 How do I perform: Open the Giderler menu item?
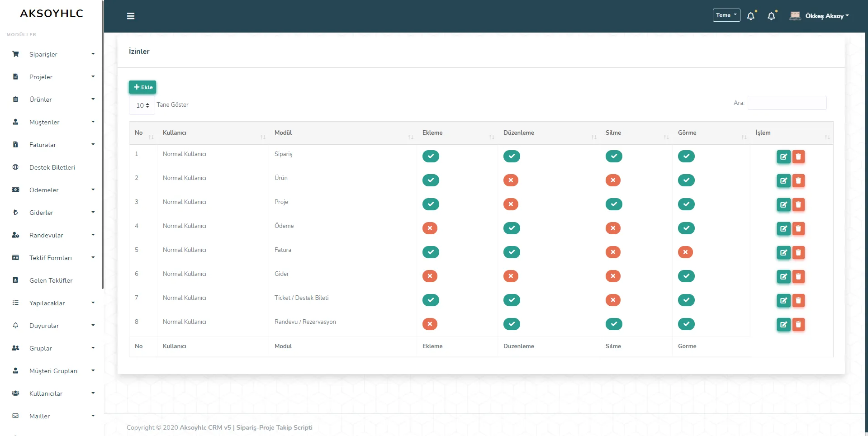point(41,213)
